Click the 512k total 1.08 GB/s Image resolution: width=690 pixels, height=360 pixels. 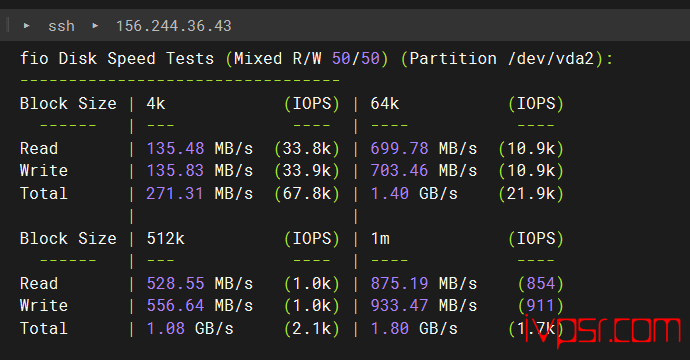coord(190,329)
